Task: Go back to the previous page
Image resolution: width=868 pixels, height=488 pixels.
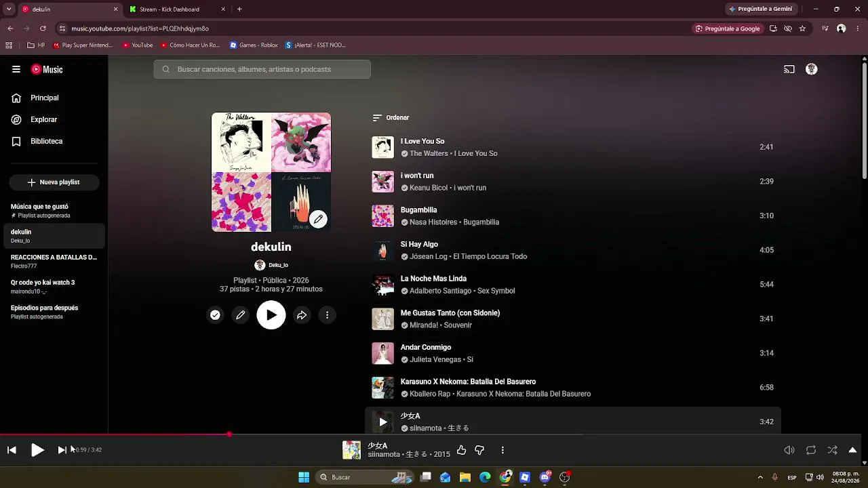Action: (x=10, y=28)
